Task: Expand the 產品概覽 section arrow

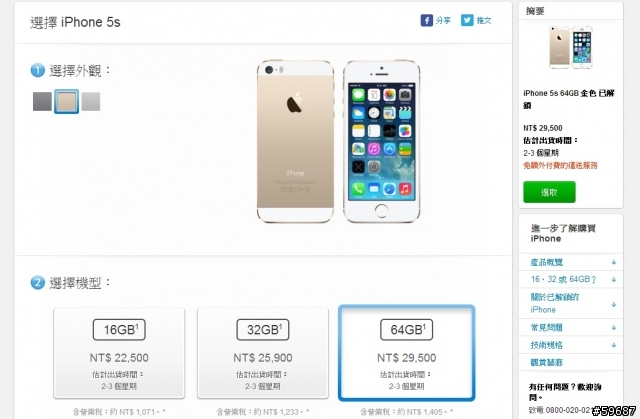Action: point(613,262)
